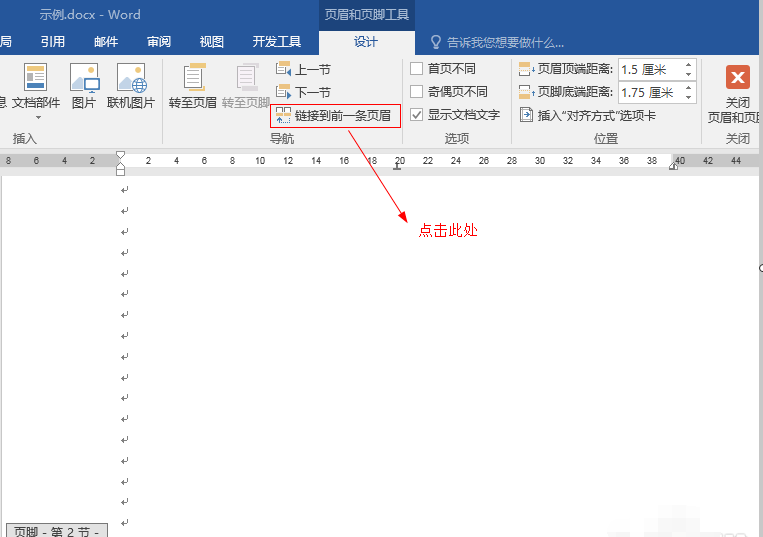Switch to the 引用 ribbon tab

coord(53,42)
